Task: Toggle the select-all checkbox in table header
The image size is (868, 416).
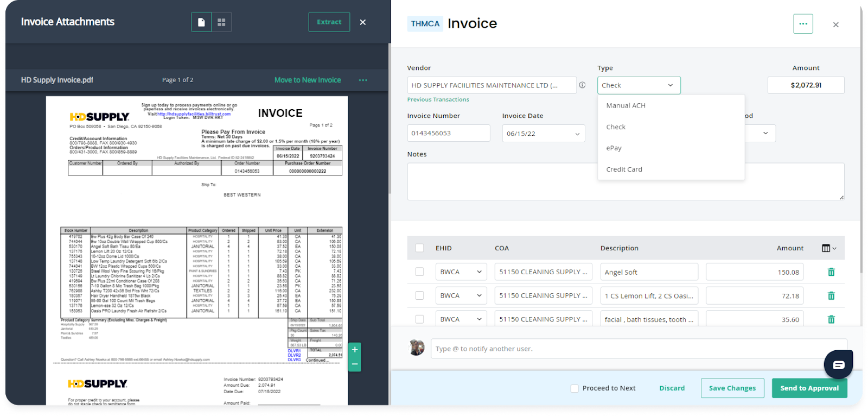Action: click(419, 248)
